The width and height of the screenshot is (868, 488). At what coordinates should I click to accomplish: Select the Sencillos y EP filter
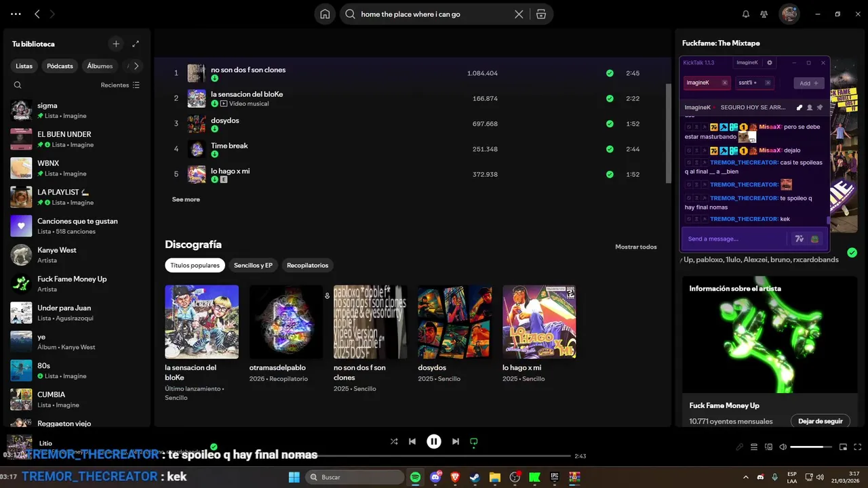pyautogui.click(x=253, y=265)
